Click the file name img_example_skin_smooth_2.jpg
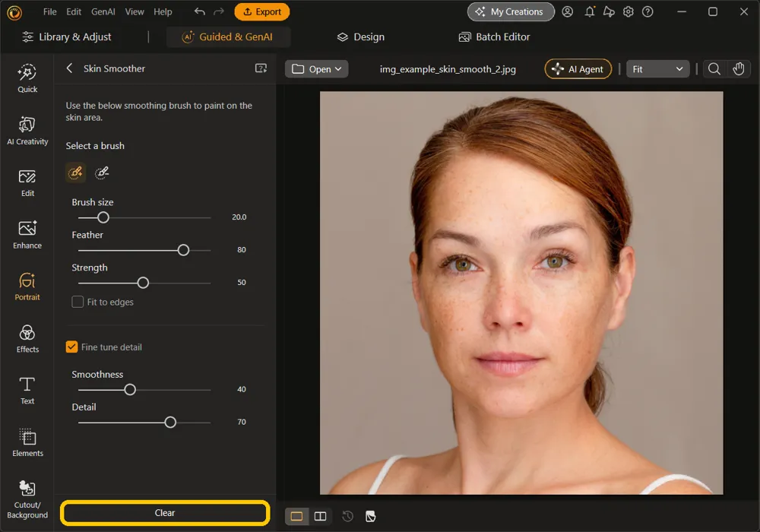Viewport: 760px width, 532px height. pos(448,69)
